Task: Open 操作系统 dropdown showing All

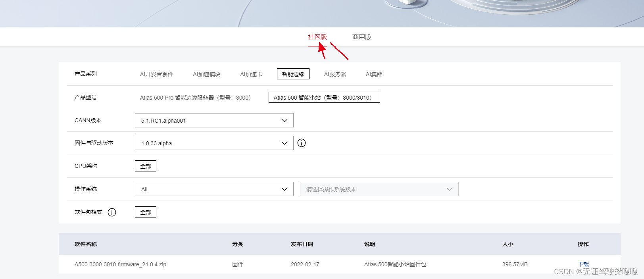Action: pyautogui.click(x=214, y=189)
